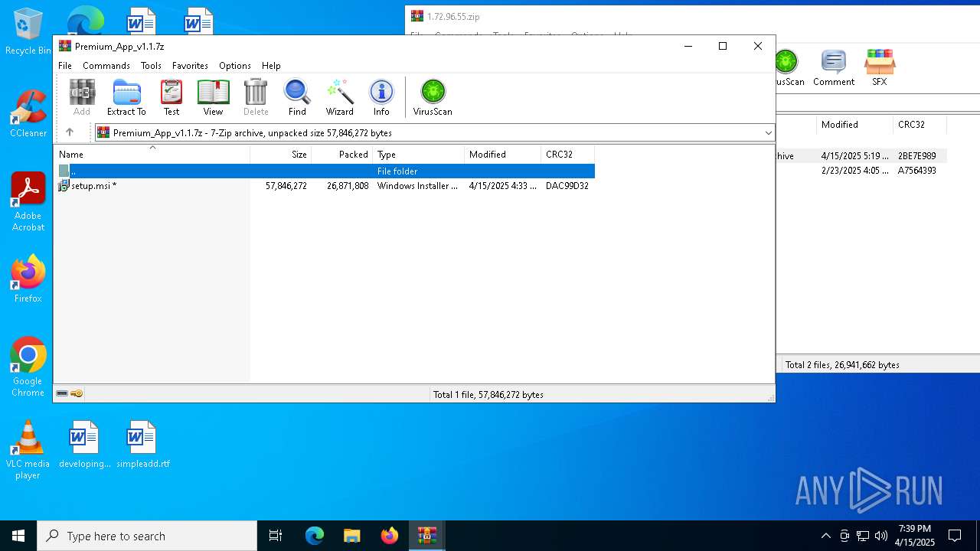Open VLC media player shortcut
Screen dimensions: 980x551
(28, 450)
